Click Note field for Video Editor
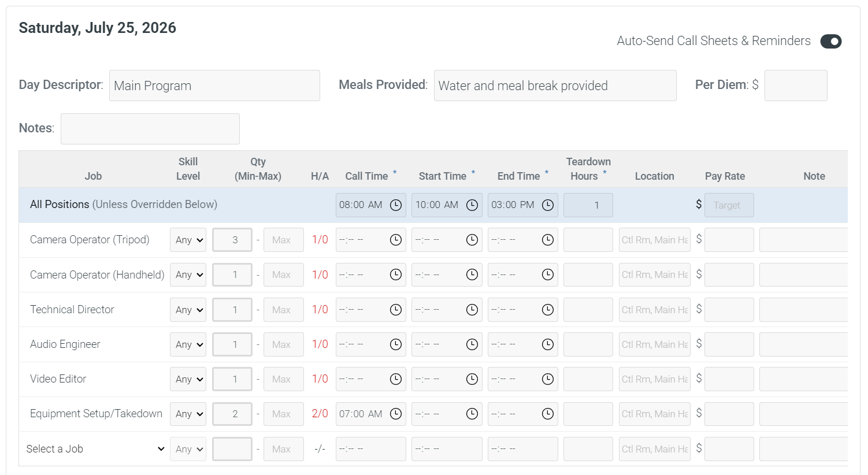Screen dimensions: 868x475 click(x=803, y=379)
